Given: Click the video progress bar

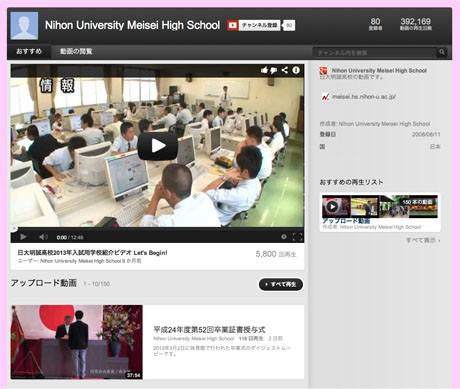Looking at the screenshot, I should [157, 229].
